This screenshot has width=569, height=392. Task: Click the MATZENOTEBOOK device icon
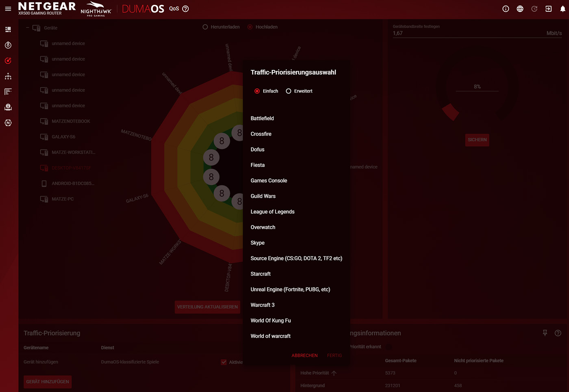pos(44,121)
